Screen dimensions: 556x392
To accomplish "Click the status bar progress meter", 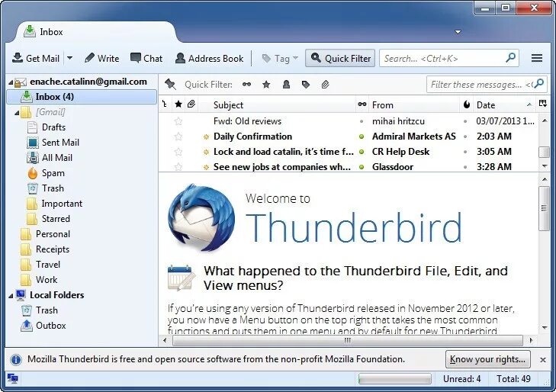I will tap(394, 379).
